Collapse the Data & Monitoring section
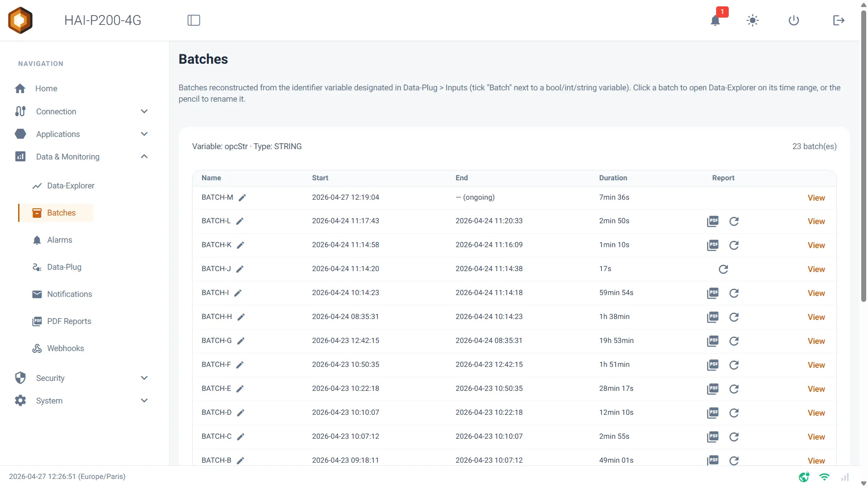This screenshot has width=868, height=488. (x=144, y=157)
